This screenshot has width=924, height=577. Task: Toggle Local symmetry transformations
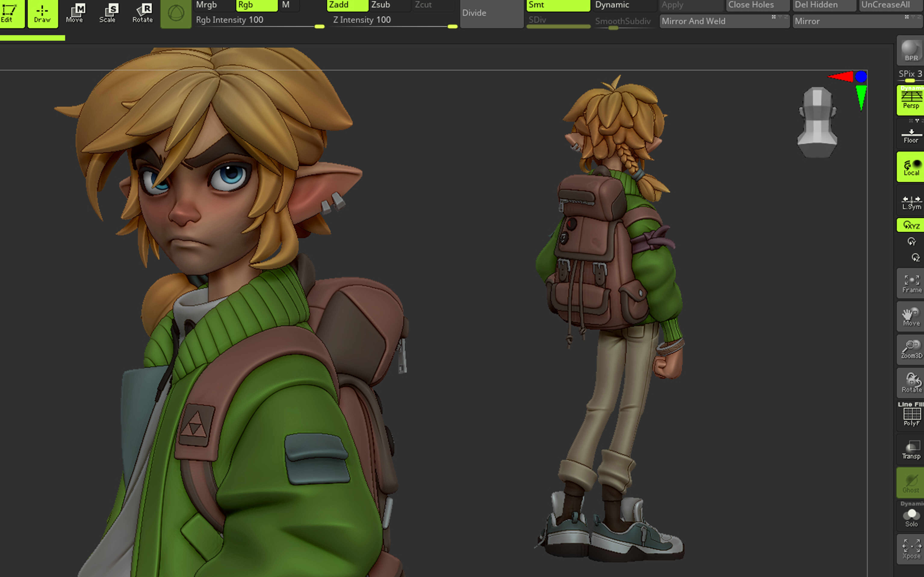[x=911, y=167]
